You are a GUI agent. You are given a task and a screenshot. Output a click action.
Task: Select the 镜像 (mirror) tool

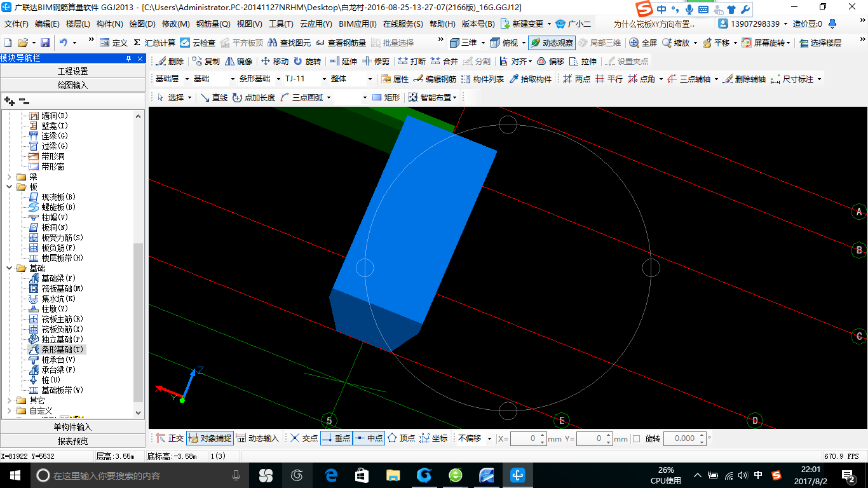point(239,62)
